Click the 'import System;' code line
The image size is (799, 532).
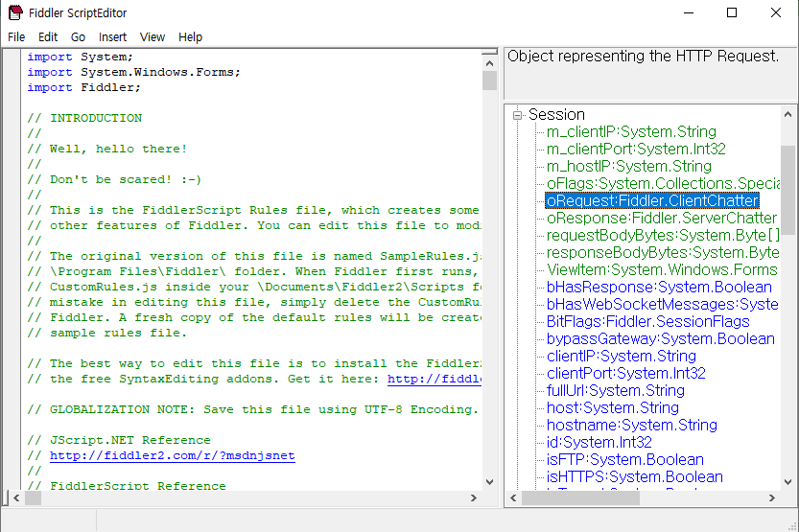pyautogui.click(x=80, y=57)
